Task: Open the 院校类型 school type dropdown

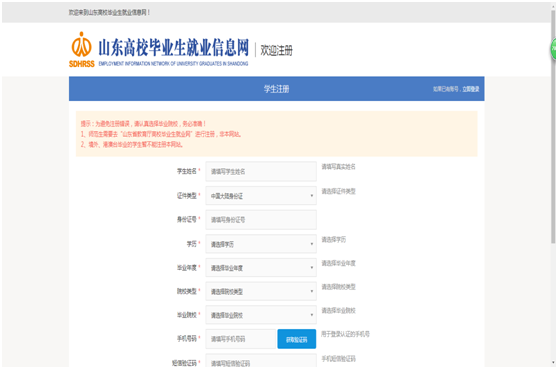Action: click(x=261, y=291)
